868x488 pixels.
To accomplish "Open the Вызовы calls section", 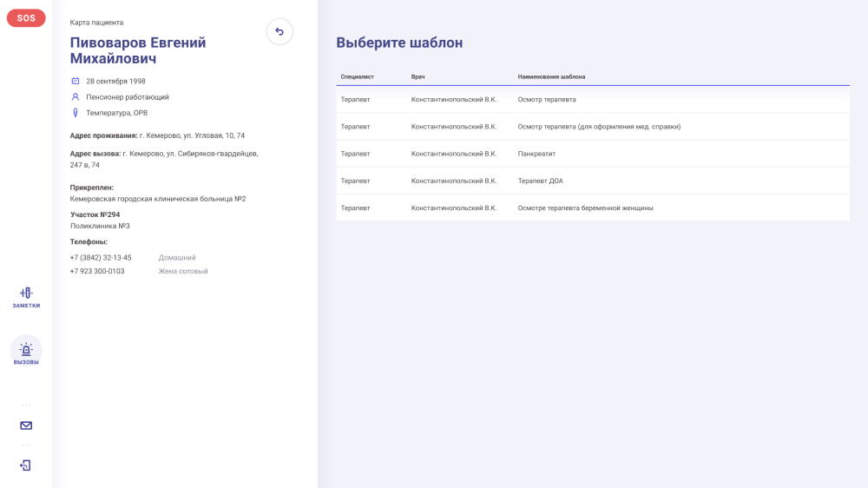I will [x=26, y=353].
